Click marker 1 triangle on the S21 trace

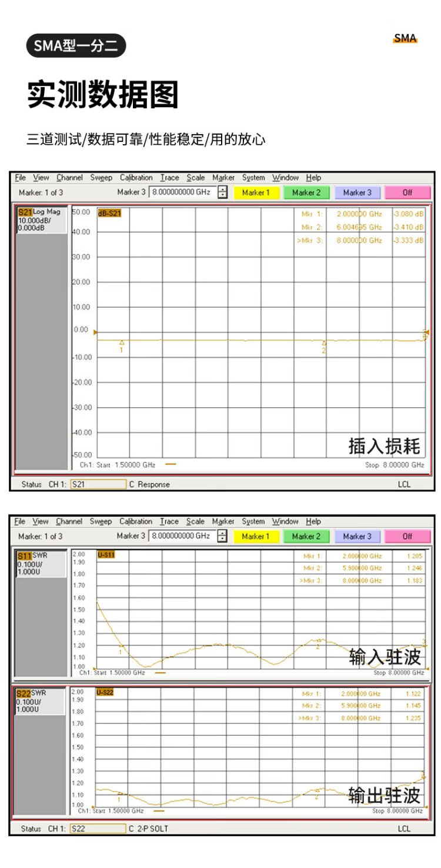coord(122,342)
